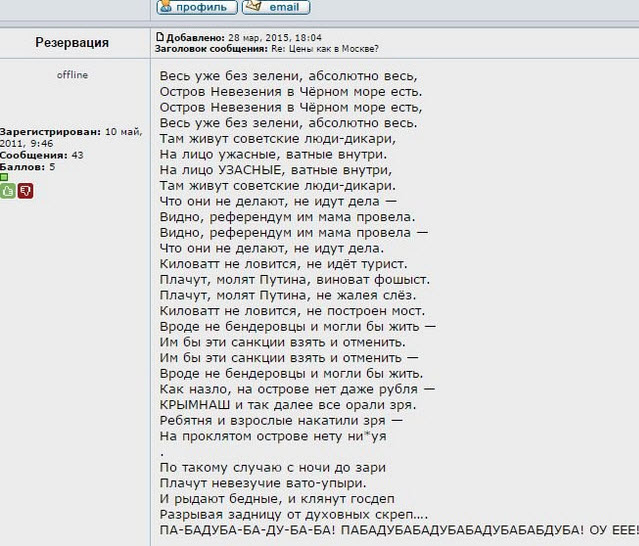Click the word УЗАСНЫЕ in the post
Viewport: 639px width, 546px height.
point(246,170)
